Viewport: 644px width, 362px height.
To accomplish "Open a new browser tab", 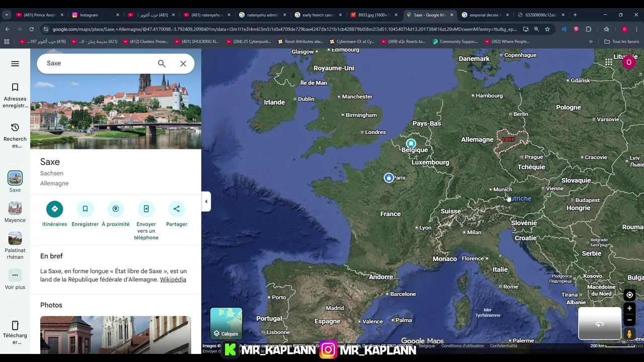I will [575, 15].
